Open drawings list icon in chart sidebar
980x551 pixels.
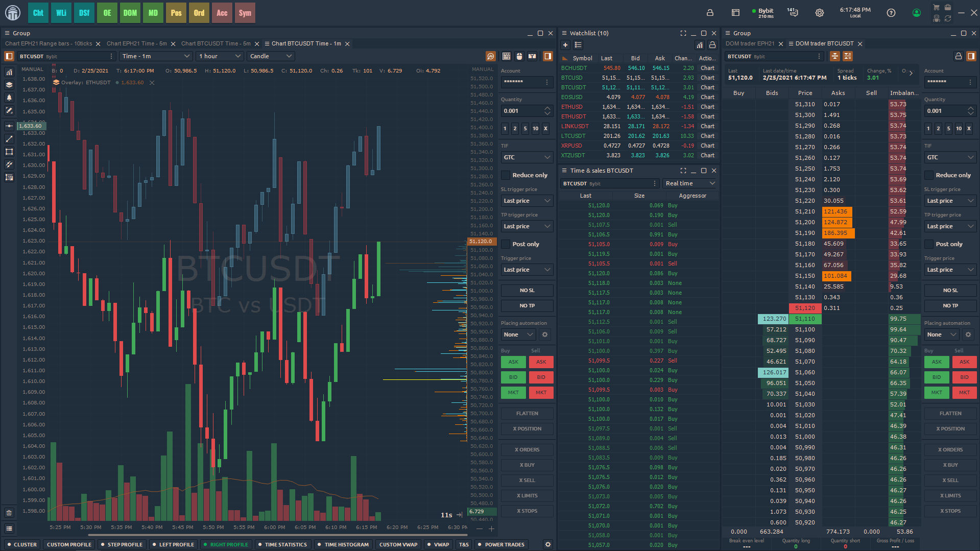(x=9, y=177)
